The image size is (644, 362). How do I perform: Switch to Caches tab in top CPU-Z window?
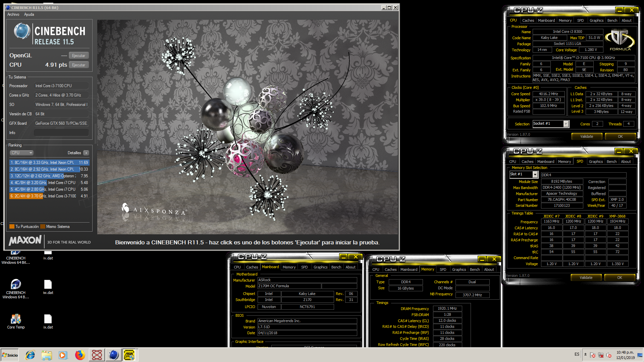[528, 20]
